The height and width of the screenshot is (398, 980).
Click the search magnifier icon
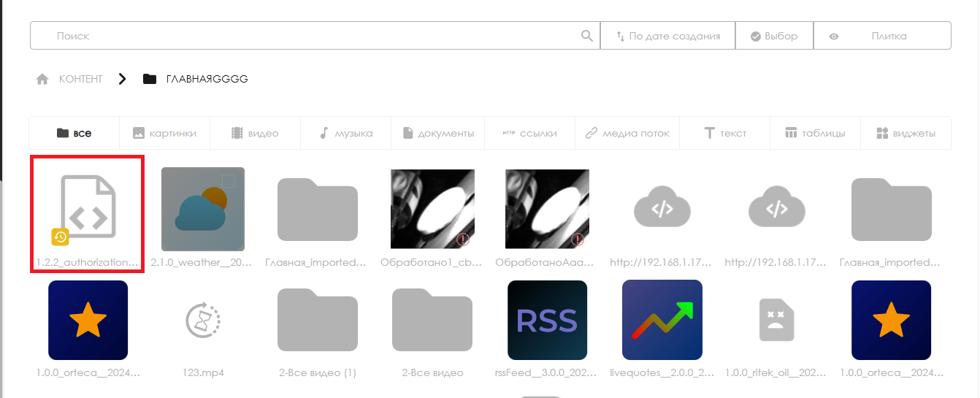(x=586, y=36)
